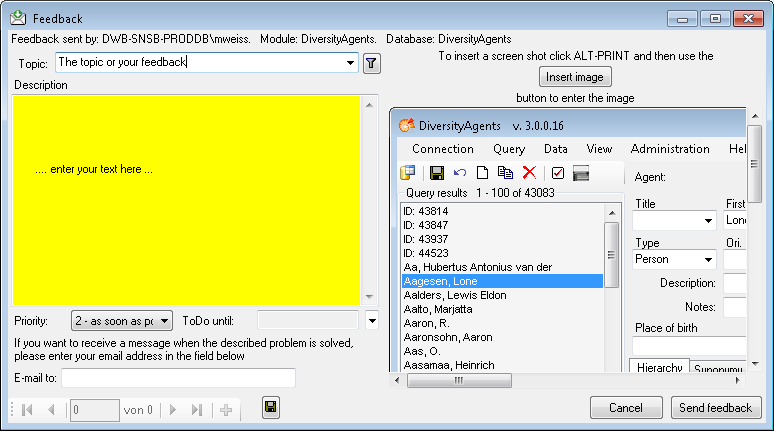
Task: Select 'ID: 43937' in query results
Action: [x=502, y=239]
